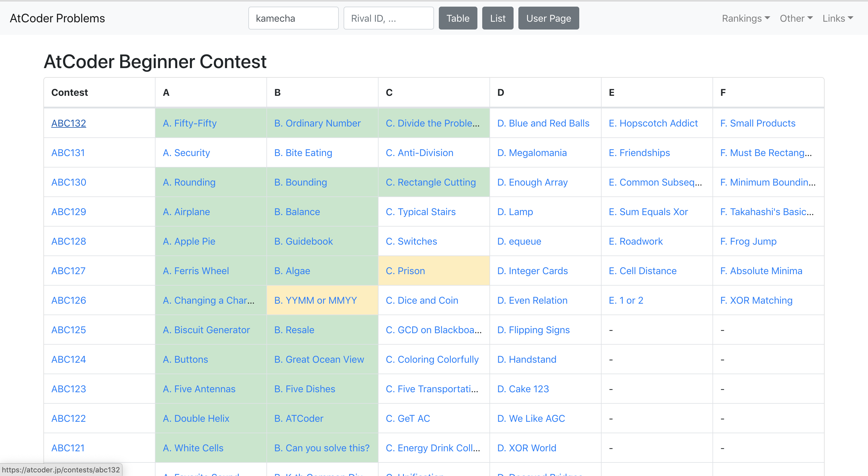Open problem D. We Like AGC
Viewport: 868px width, 476px height.
(531, 418)
